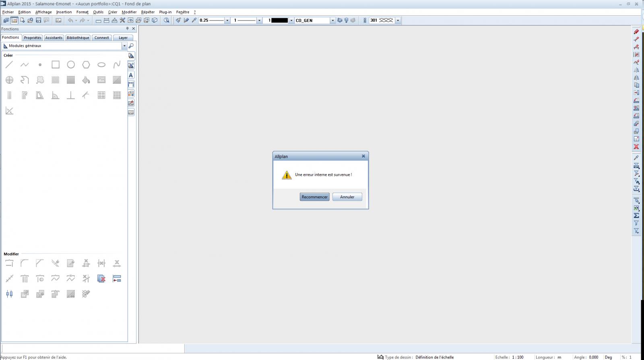Click the Sigma sum icon on right toolbar
Image resolution: width=644 pixels, height=360 pixels.
click(636, 216)
